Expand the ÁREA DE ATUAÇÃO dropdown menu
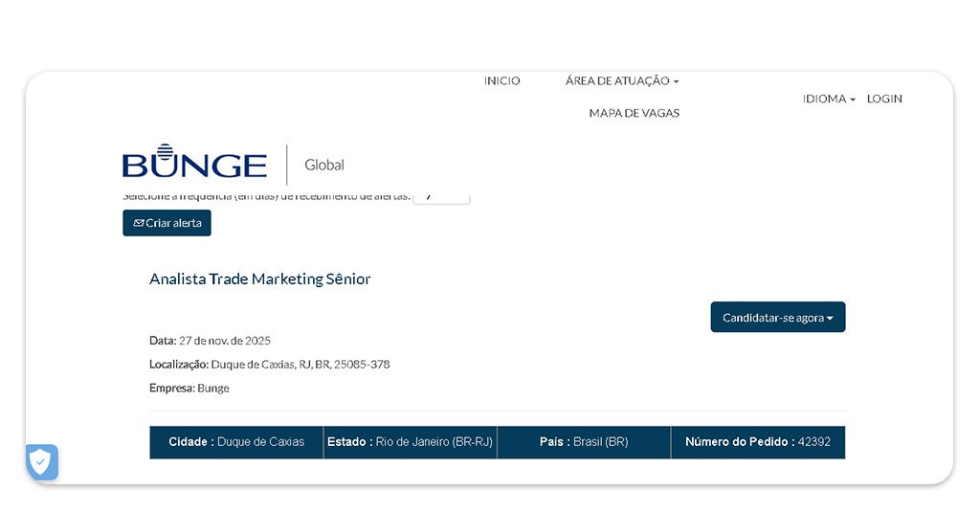Viewport: 980px width, 513px height. click(621, 81)
